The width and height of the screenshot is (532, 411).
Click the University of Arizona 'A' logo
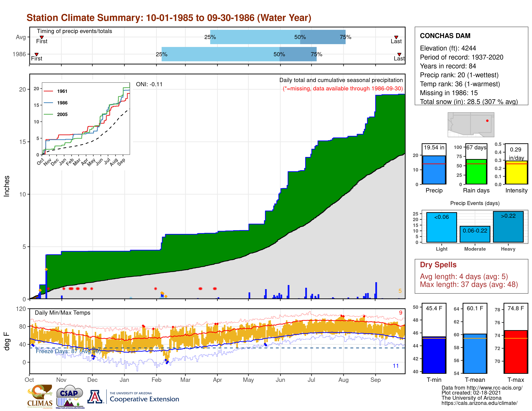(x=95, y=397)
